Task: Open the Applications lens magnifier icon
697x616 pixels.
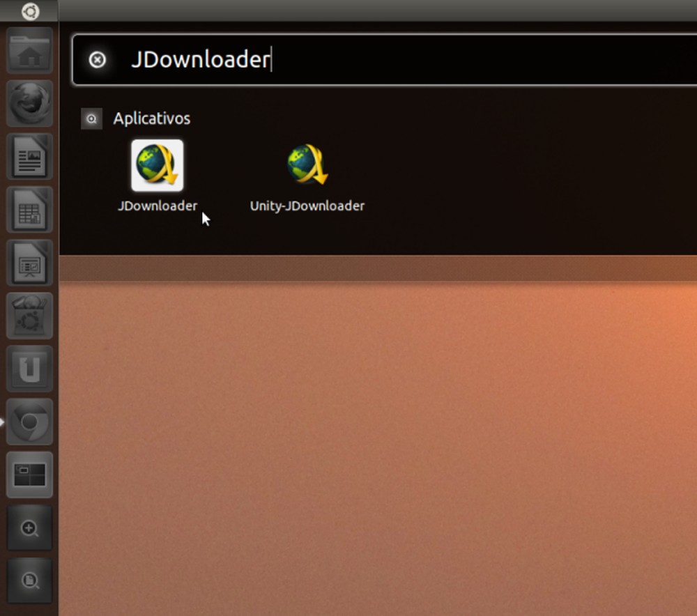Action: [x=29, y=529]
